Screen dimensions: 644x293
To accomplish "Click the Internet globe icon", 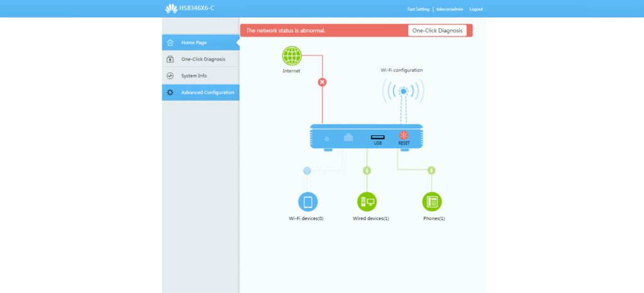I will (292, 56).
